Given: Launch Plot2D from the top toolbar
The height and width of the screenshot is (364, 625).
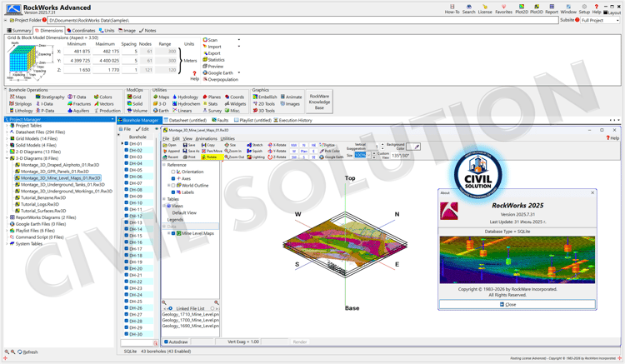Looking at the screenshot, I should [522, 9].
